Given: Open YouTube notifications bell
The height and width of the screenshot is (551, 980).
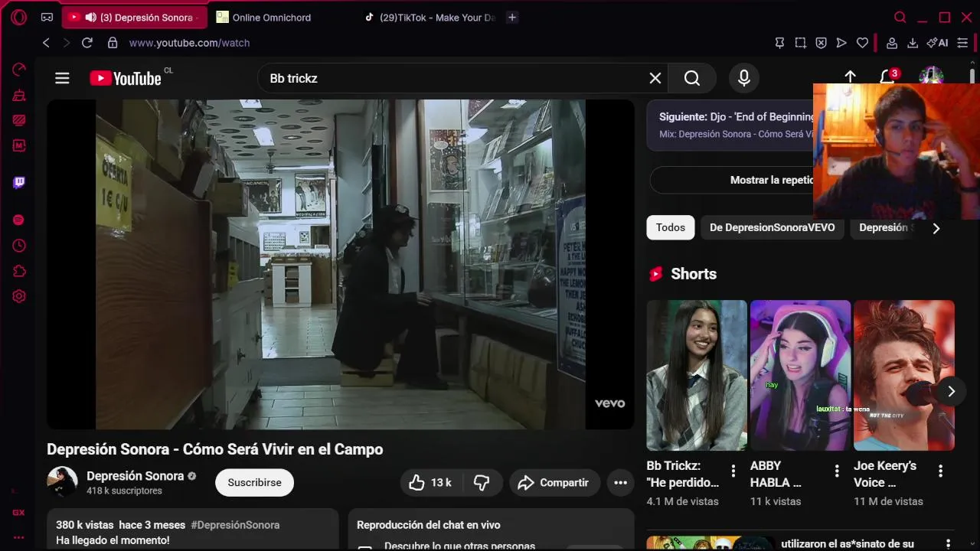Looking at the screenshot, I should [x=887, y=77].
